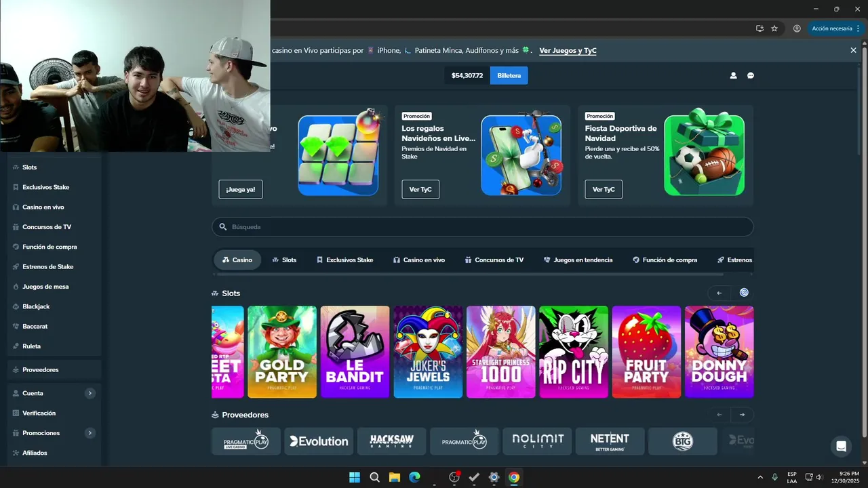Open Verificación in sidebar
This screenshot has height=488, width=868.
pos(54,413)
